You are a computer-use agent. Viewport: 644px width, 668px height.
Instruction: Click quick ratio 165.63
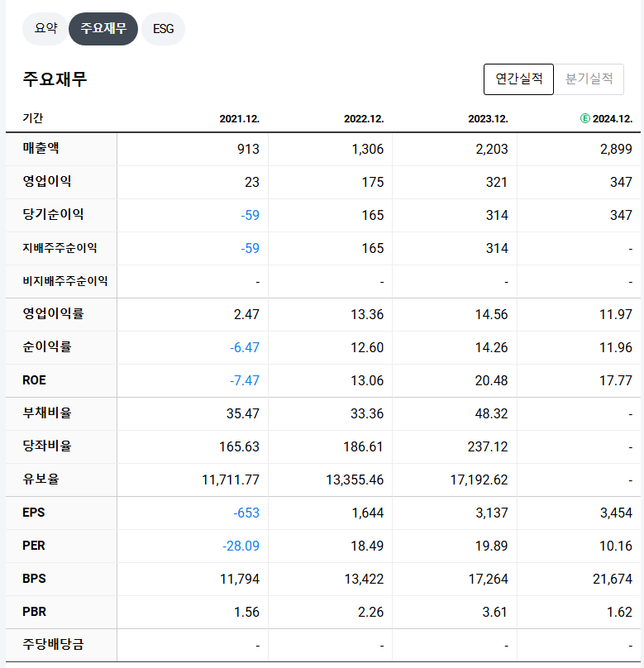point(239,447)
